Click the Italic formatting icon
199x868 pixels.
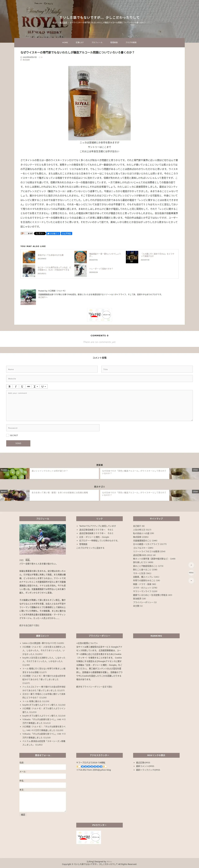[15, 386]
